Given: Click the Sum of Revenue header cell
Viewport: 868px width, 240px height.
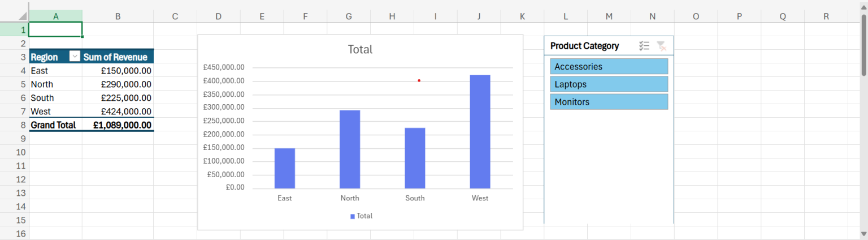Looking at the screenshot, I should click(118, 57).
